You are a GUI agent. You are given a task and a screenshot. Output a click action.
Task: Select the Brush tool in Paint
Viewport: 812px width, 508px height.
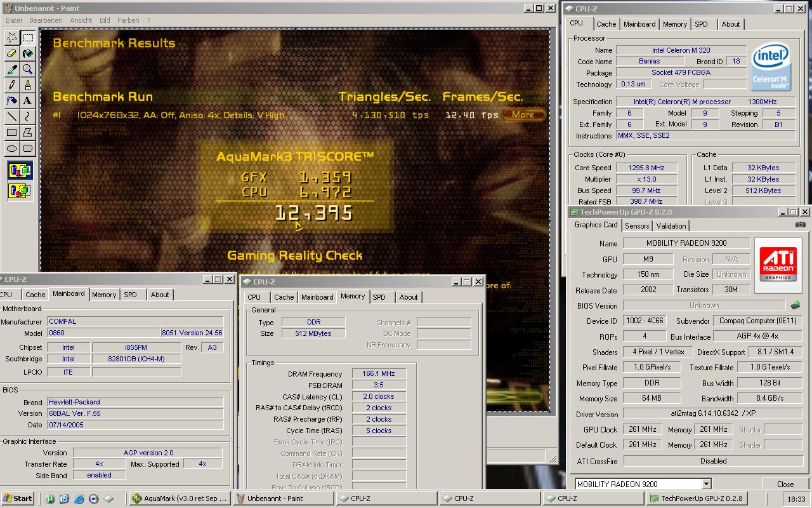pyautogui.click(x=28, y=85)
